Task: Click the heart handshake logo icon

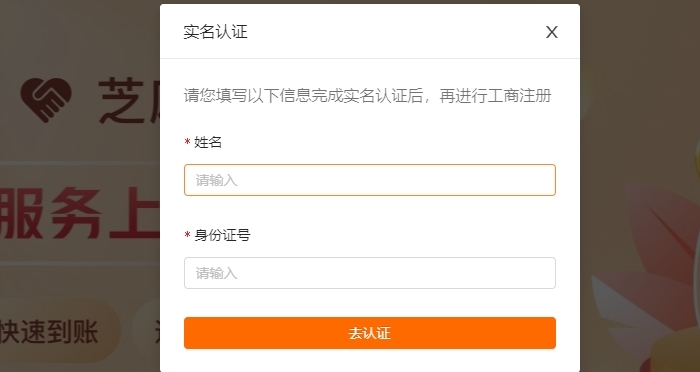Action: tap(46, 100)
